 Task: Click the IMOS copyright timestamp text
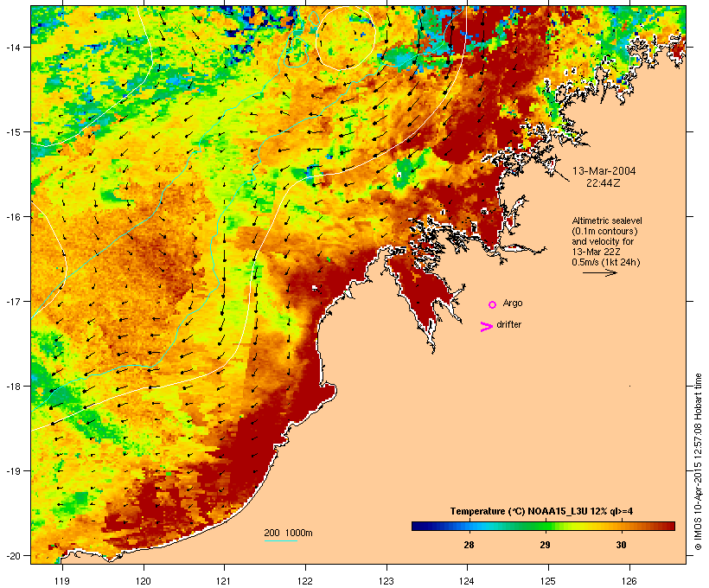[x=698, y=462]
